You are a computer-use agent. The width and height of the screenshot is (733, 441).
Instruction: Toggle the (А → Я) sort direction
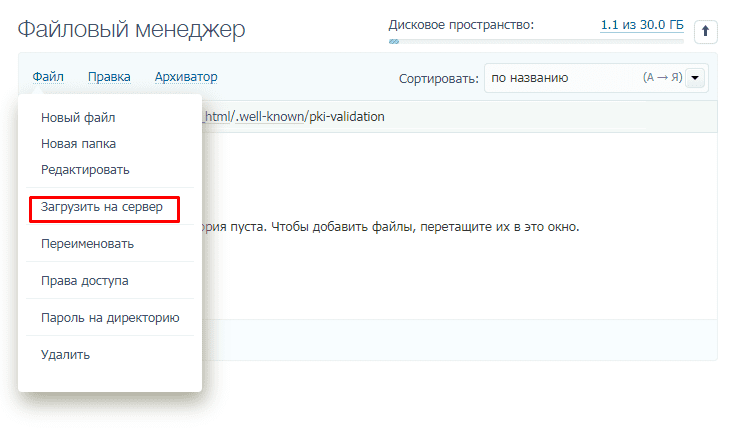pos(663,77)
